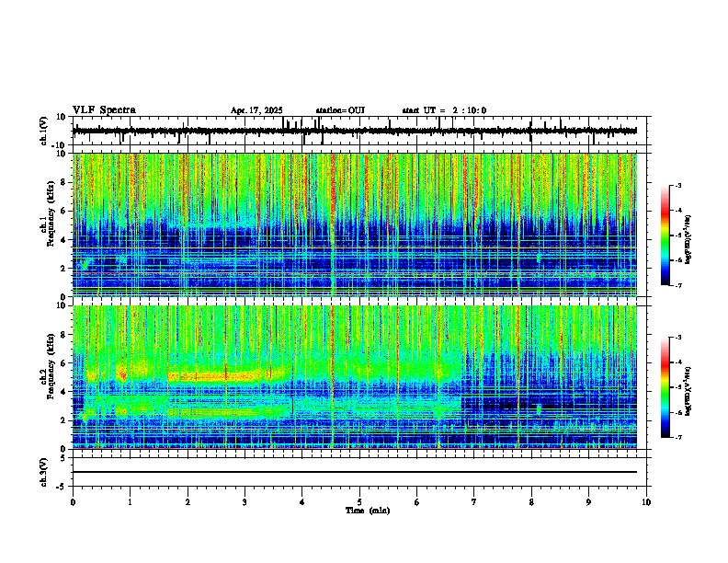This screenshot has width=728, height=563.
Task: Select the date text "Apr. 17, 2025"
Action: 256,110
